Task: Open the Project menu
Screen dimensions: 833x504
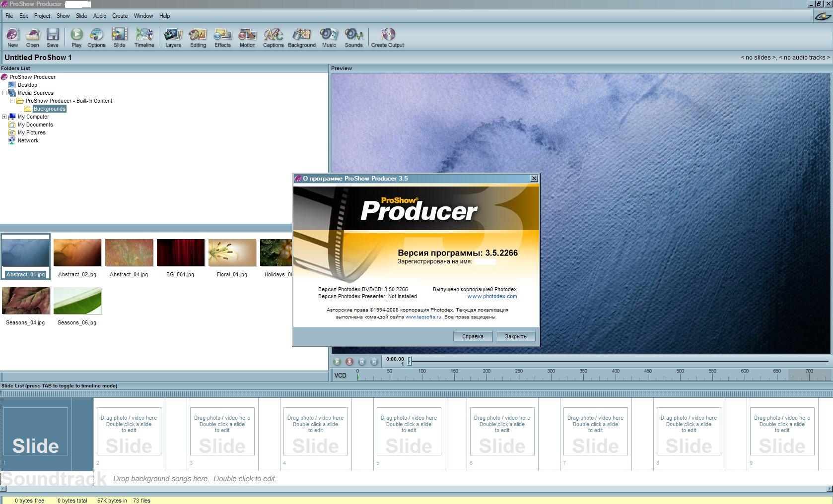Action: click(x=42, y=16)
